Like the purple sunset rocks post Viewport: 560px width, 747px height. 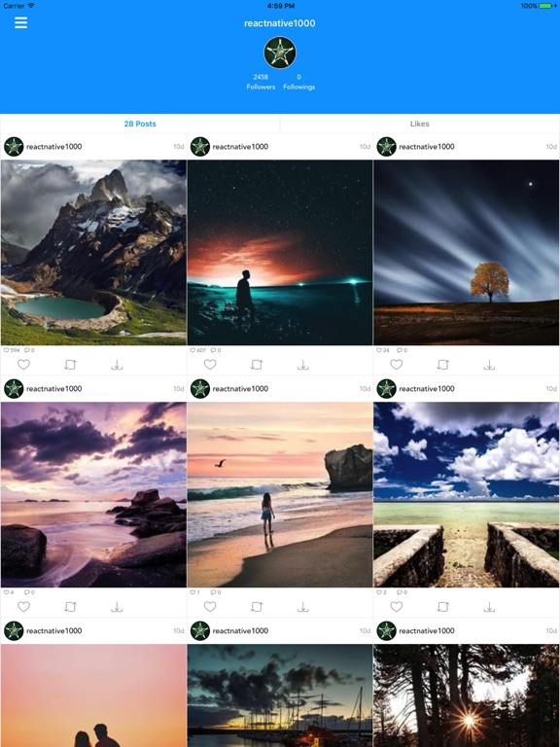(x=23, y=607)
